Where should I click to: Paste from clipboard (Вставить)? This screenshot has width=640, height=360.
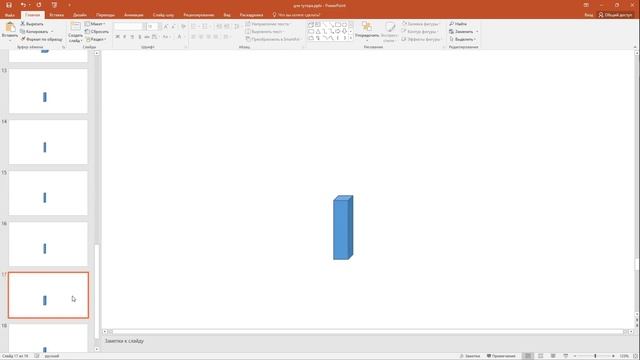point(9,30)
